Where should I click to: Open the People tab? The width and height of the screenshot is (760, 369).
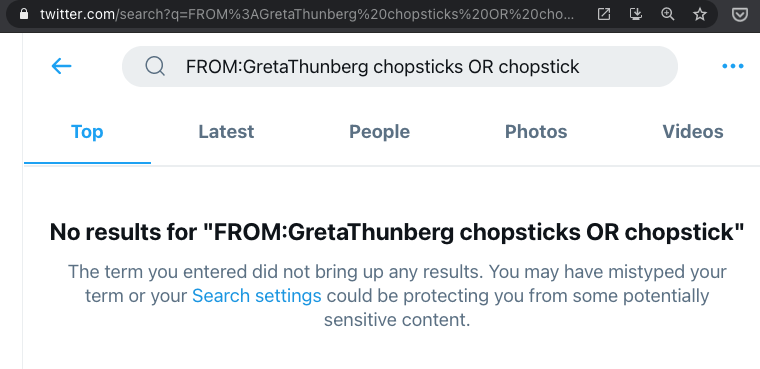(380, 131)
